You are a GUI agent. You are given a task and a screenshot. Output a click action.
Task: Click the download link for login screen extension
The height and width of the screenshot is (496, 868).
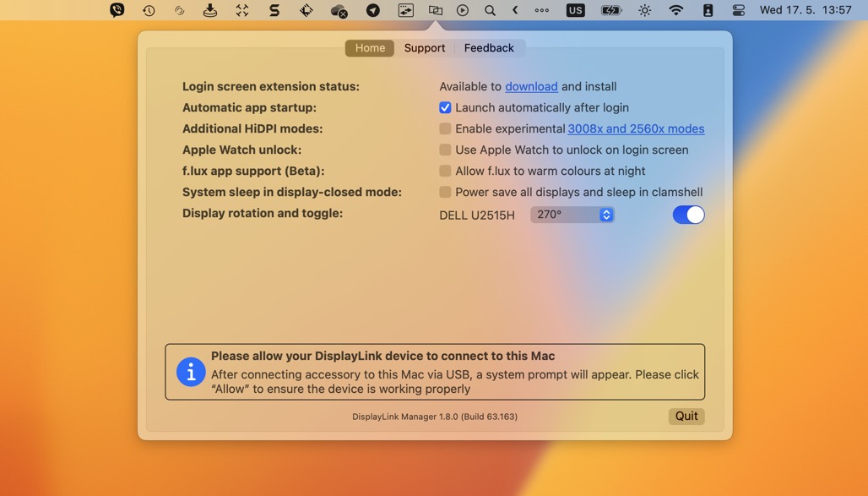click(531, 86)
